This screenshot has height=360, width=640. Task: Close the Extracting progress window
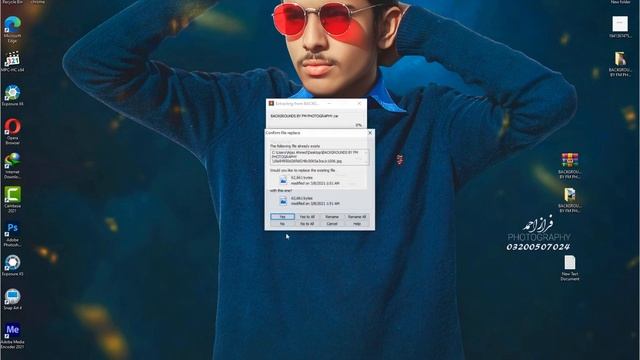click(x=359, y=104)
